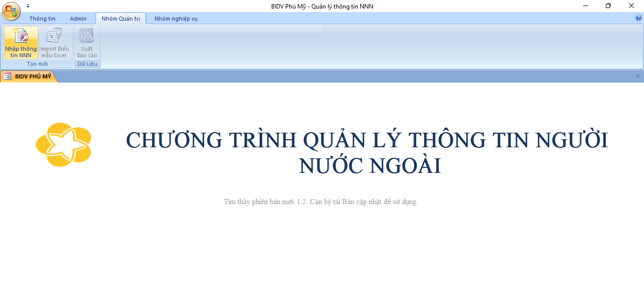This screenshot has width=644, height=283.
Task: Click the Xuất Báo cáo icon
Action: [x=87, y=43]
